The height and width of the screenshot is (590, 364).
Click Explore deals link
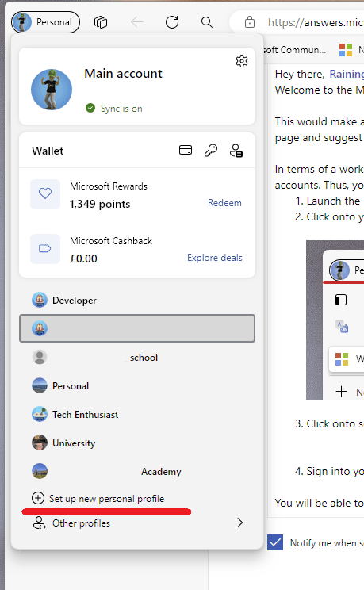pos(215,258)
